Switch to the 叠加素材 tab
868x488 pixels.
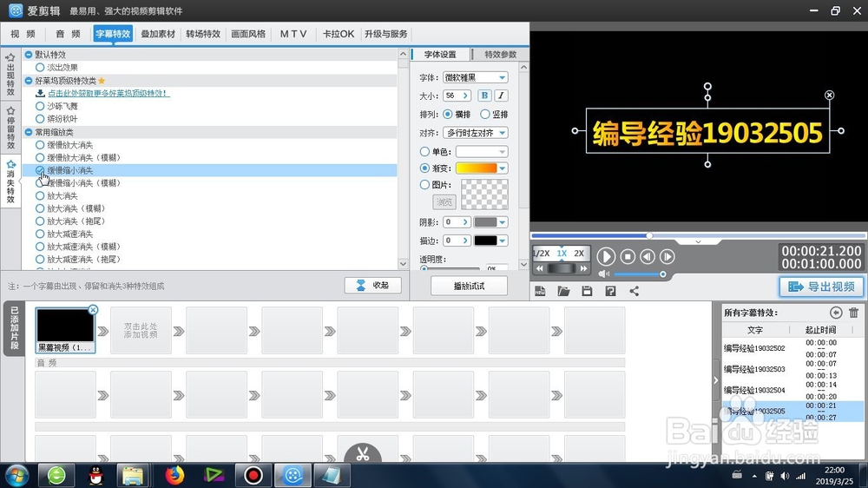point(158,34)
